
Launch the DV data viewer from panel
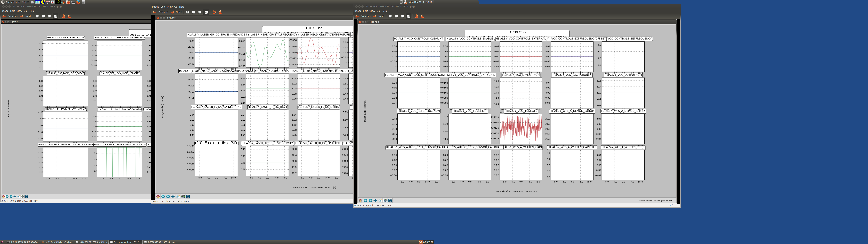43,2
